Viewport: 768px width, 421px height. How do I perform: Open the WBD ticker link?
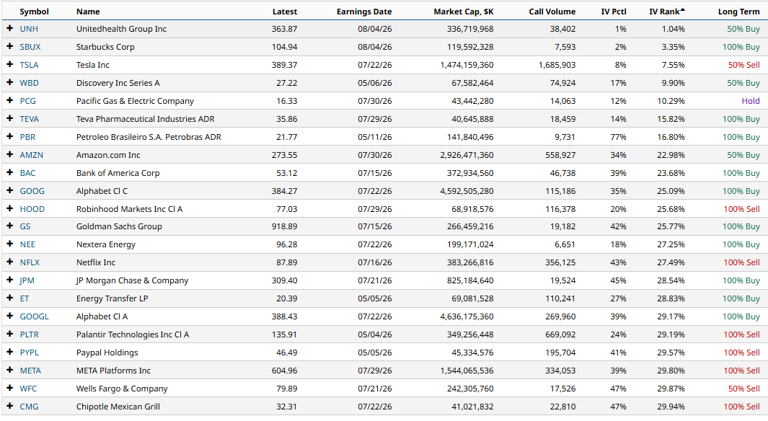pyautogui.click(x=29, y=83)
